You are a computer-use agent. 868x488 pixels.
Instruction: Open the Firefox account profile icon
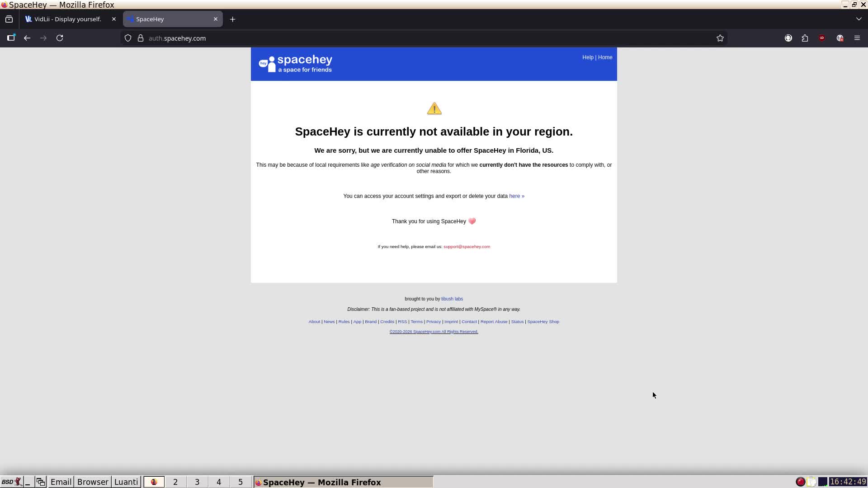(788, 38)
